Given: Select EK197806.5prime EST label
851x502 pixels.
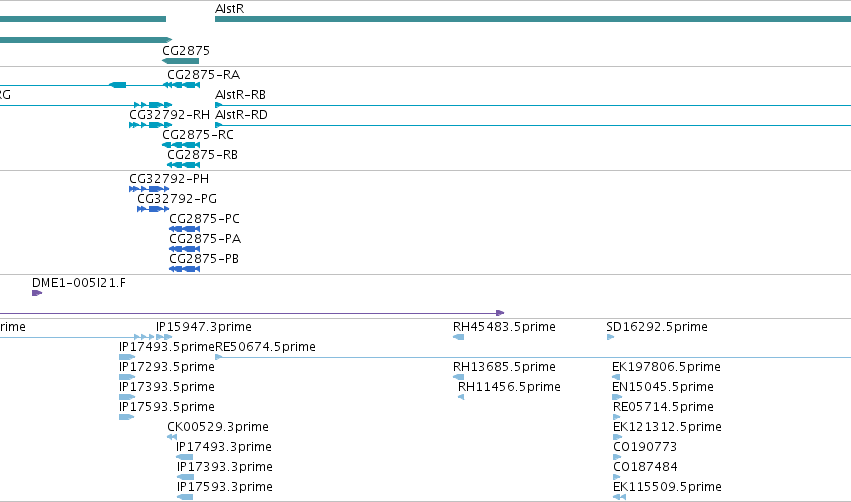Looking at the screenshot, I should point(666,367).
